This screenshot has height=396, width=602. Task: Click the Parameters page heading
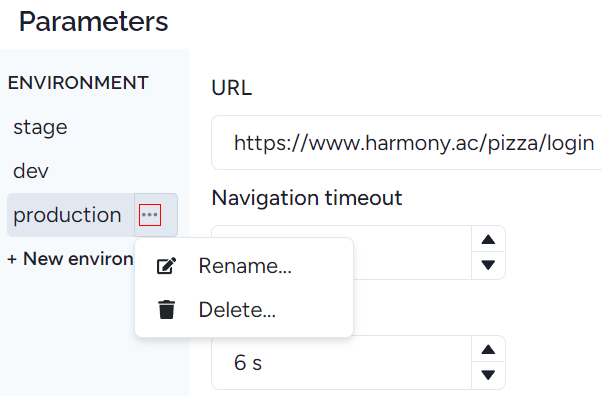coord(94,22)
